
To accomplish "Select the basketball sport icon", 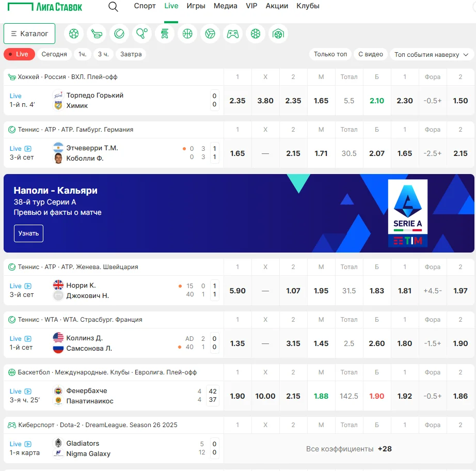I will [x=187, y=34].
